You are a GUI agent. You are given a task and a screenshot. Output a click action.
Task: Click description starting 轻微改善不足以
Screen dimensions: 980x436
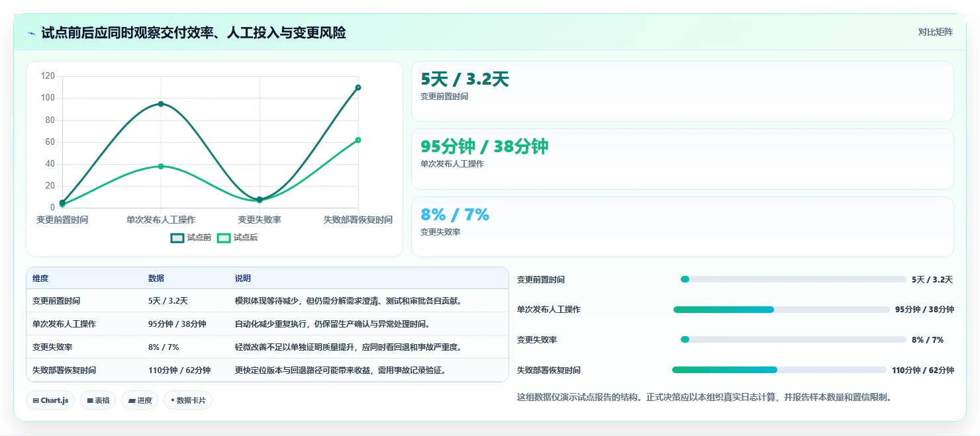point(348,347)
